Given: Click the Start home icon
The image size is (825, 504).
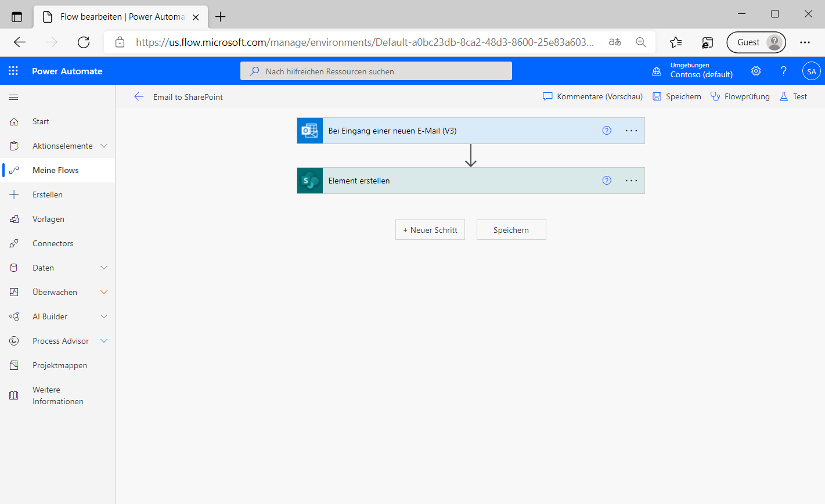Looking at the screenshot, I should 14,121.
